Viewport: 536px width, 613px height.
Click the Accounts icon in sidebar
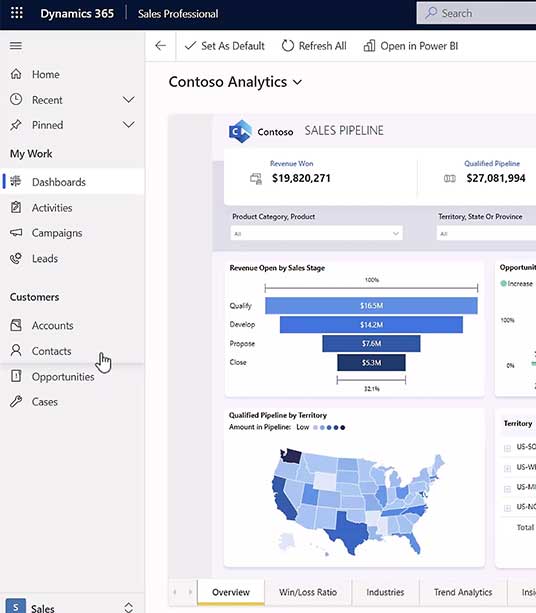[x=16, y=325]
